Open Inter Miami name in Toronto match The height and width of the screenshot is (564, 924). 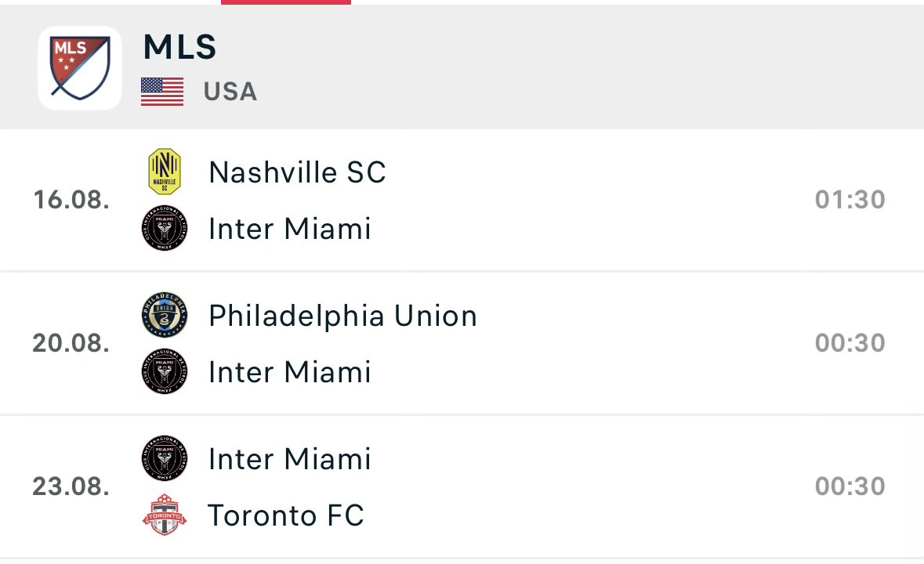pyautogui.click(x=289, y=459)
